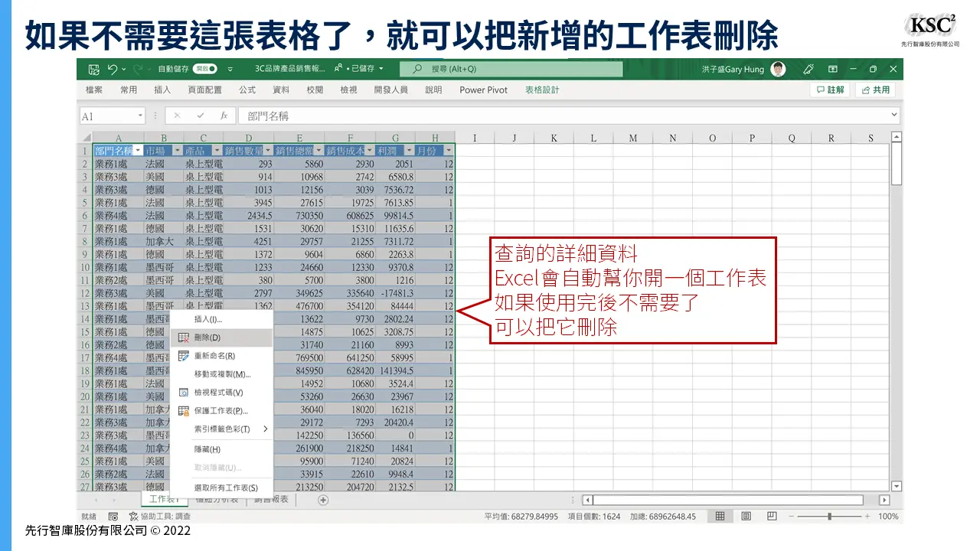The height and width of the screenshot is (551, 980).
Task: Switch to the 校閱 Review tab
Action: 315,90
